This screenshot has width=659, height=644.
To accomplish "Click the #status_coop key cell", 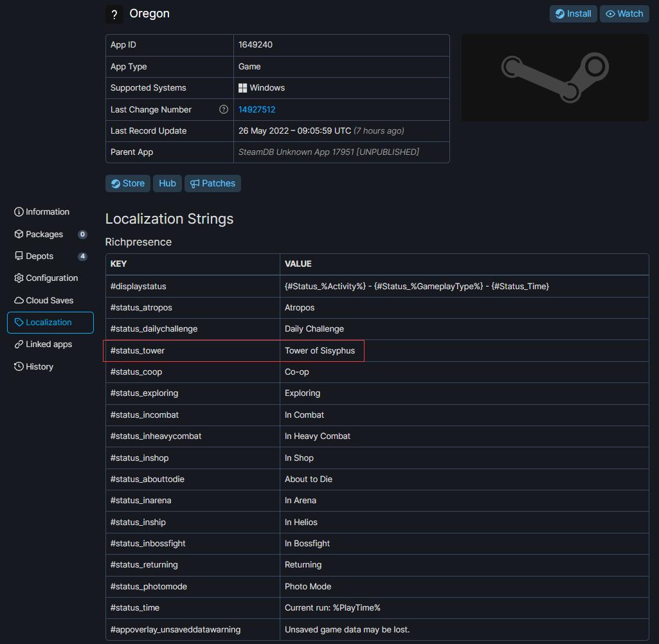I will [193, 372].
